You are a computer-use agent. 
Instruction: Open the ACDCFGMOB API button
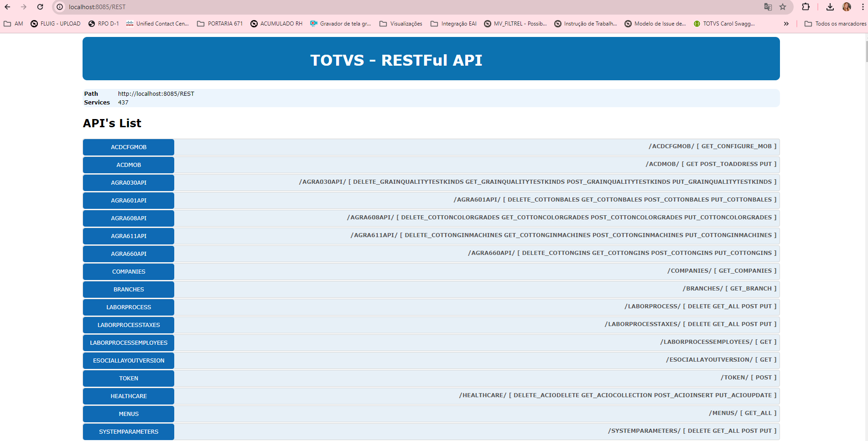coord(129,147)
